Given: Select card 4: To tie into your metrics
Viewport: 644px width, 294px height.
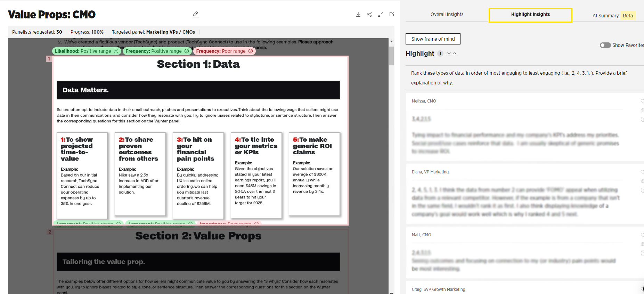Looking at the screenshot, I should click(256, 175).
